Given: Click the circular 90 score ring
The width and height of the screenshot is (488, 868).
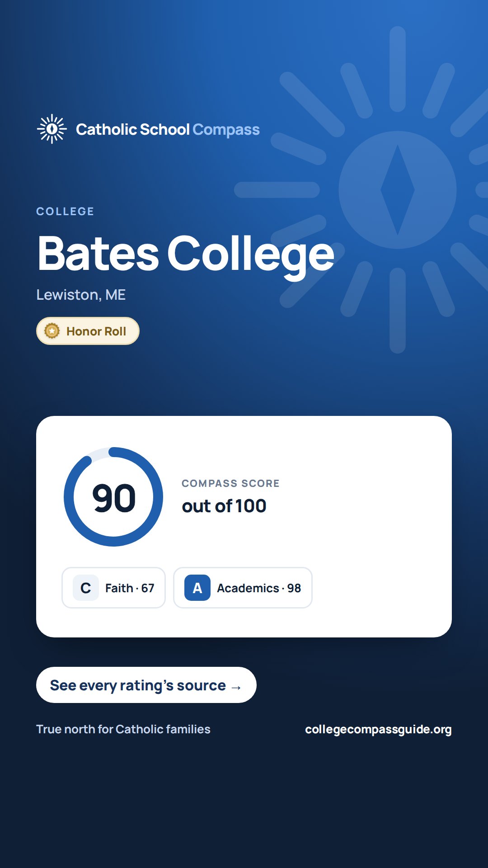Looking at the screenshot, I should coord(113,497).
